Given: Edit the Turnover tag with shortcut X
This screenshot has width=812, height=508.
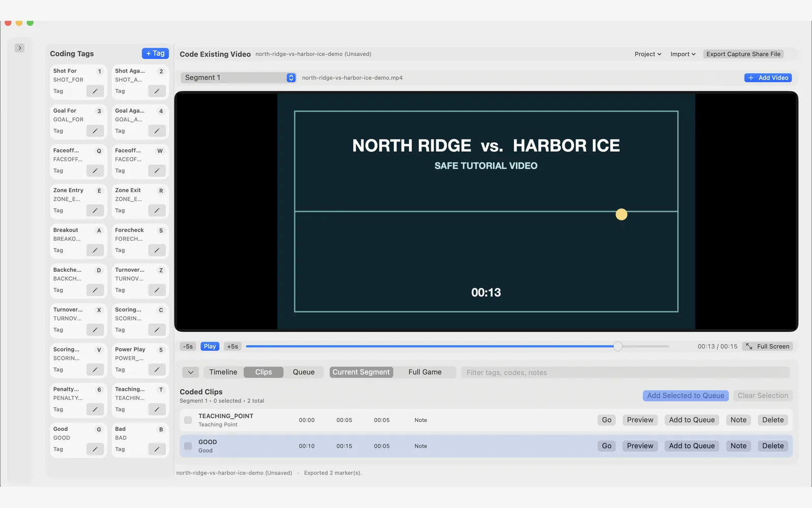Looking at the screenshot, I should pos(95,330).
